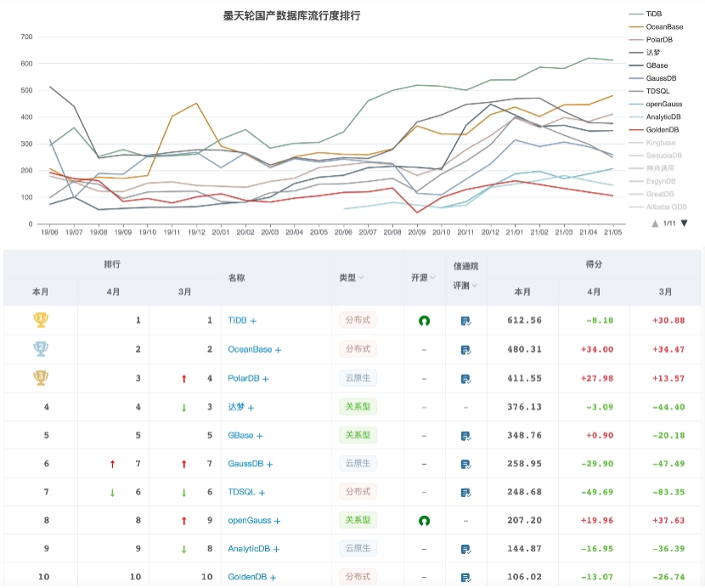Click red up arrow in openGauss row

click(183, 521)
